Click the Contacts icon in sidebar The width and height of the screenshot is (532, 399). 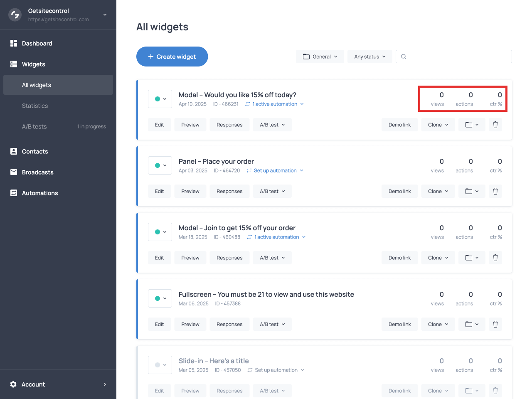(x=14, y=151)
